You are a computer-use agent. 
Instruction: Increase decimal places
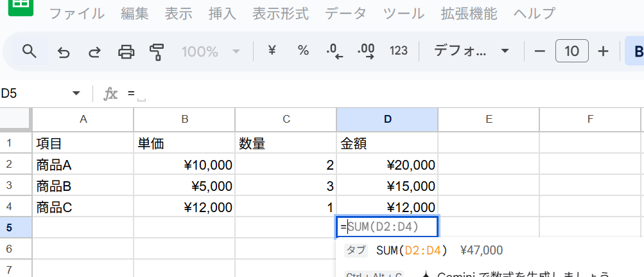click(x=366, y=51)
